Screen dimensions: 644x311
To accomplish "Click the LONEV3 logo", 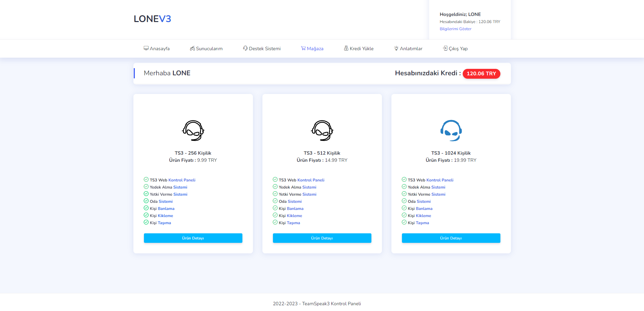I will coord(152,19).
